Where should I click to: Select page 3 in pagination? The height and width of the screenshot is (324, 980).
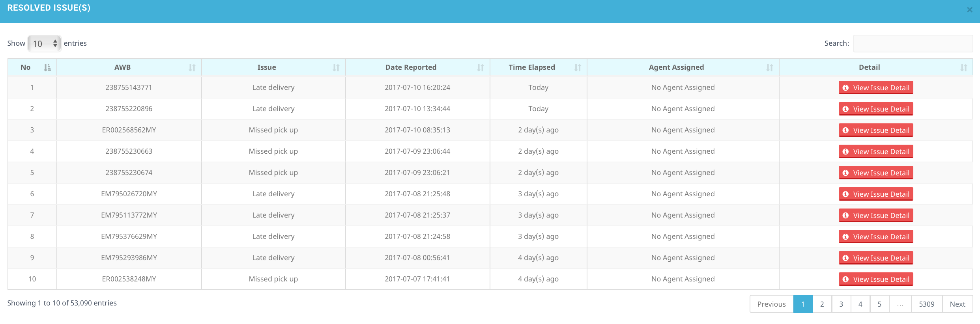[841, 304]
